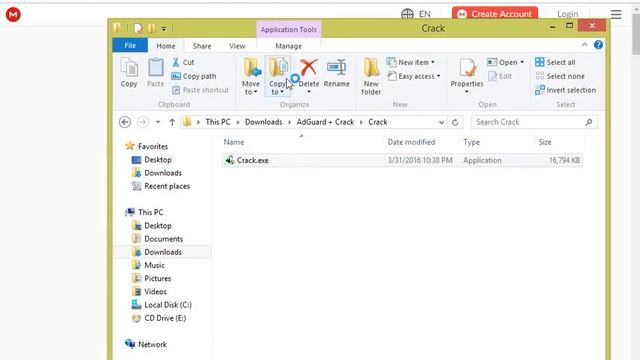640x360 pixels.
Task: Click the quick access new folder icon
Action: (x=152, y=29)
